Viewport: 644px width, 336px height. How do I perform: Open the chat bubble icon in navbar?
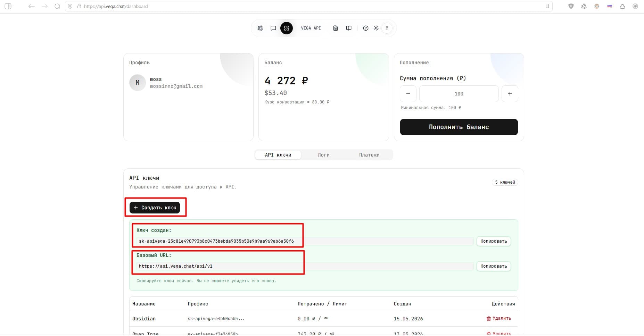[273, 28]
